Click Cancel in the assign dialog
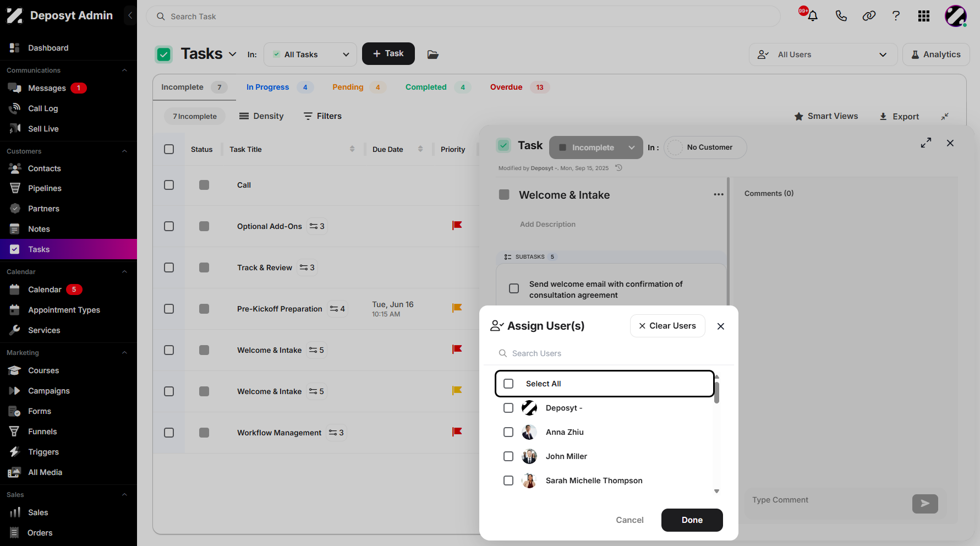This screenshot has width=980, height=546. [629, 520]
